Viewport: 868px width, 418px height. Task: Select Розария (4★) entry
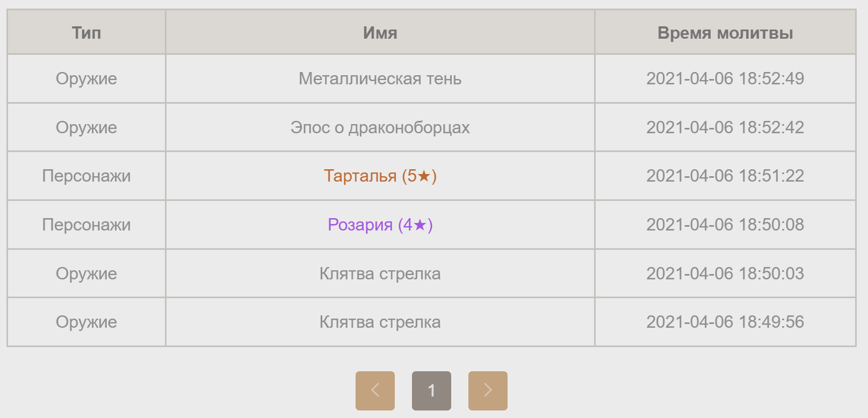click(380, 225)
